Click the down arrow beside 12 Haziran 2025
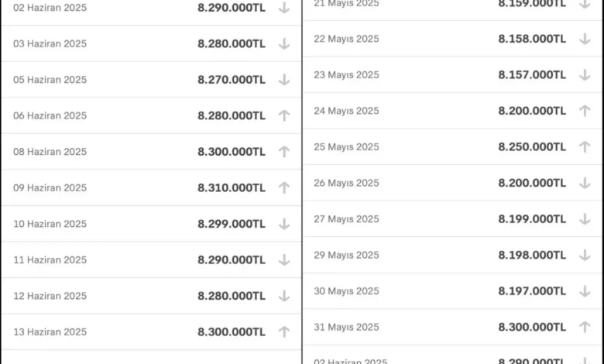The height and width of the screenshot is (364, 604). click(x=284, y=296)
